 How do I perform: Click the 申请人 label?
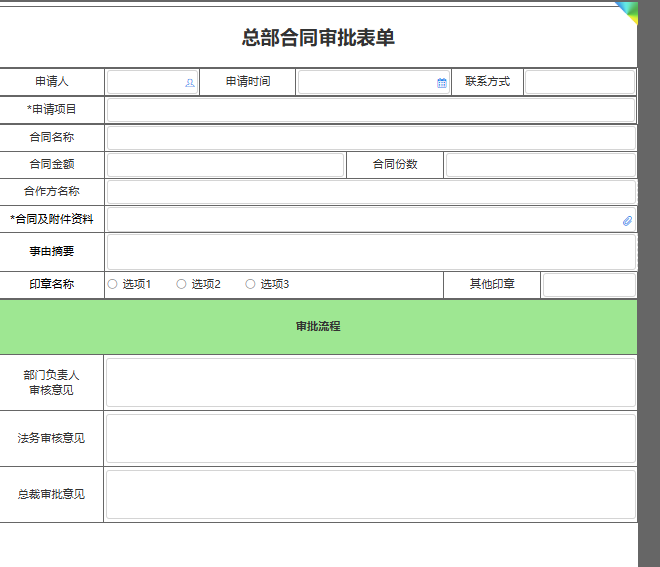(52, 81)
